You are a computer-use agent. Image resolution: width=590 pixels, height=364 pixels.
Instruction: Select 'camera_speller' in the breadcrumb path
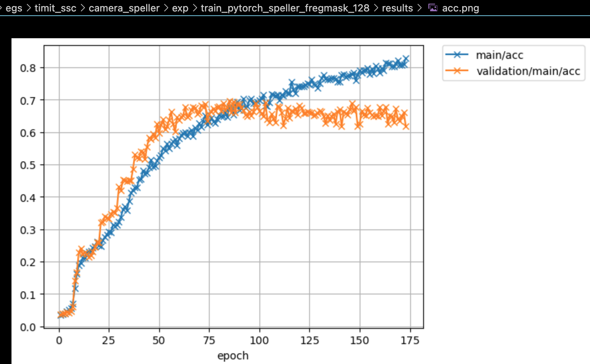point(124,8)
